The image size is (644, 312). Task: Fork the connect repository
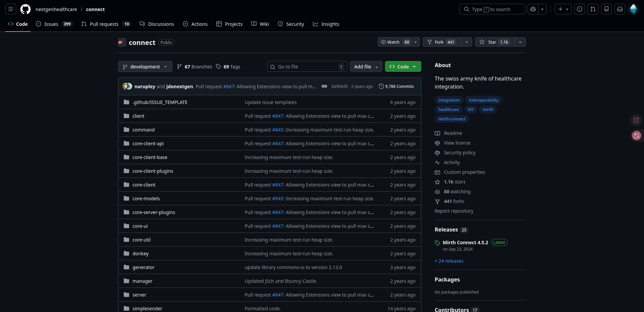click(442, 42)
